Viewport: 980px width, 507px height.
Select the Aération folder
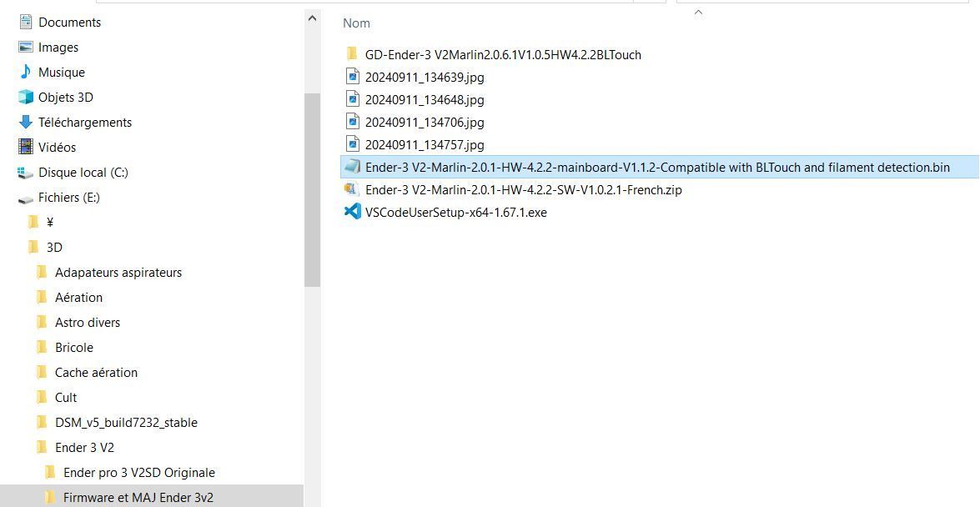(78, 297)
